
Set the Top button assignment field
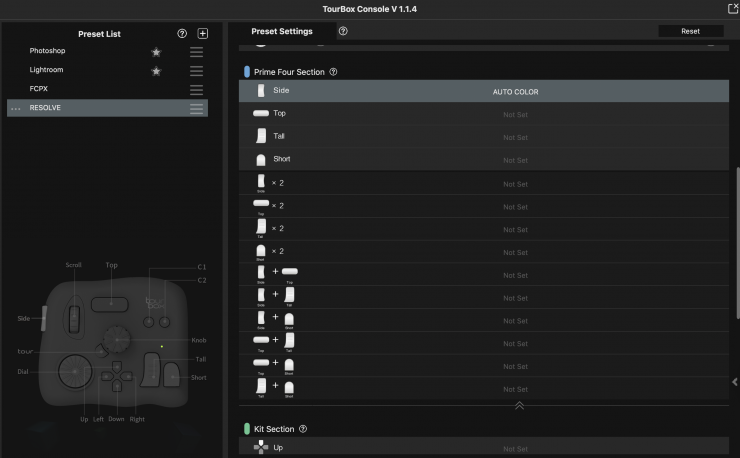tap(516, 114)
